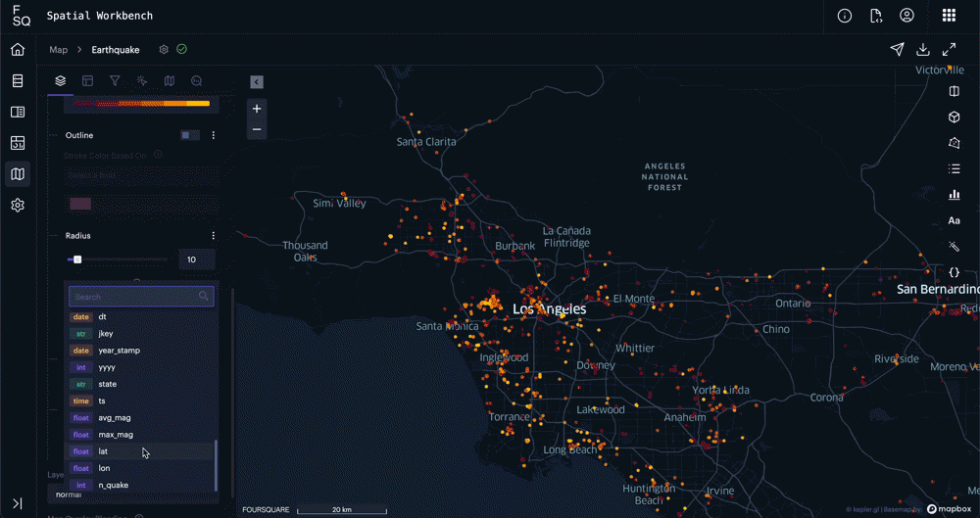Select the lon float field

[x=142, y=468]
